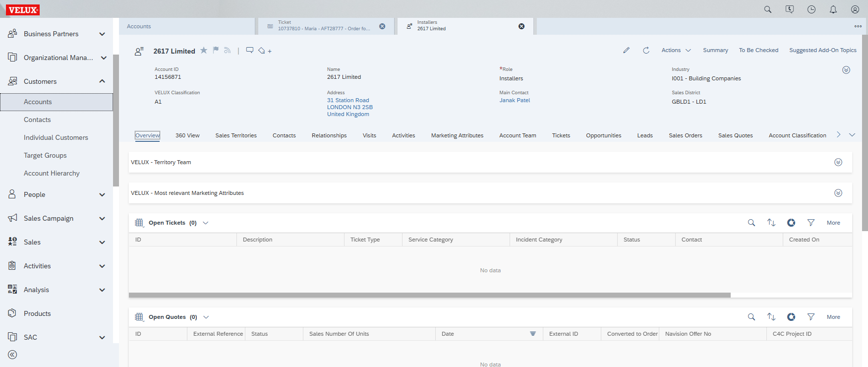Open Individual Customers in sidebar
The height and width of the screenshot is (367, 868).
(56, 137)
